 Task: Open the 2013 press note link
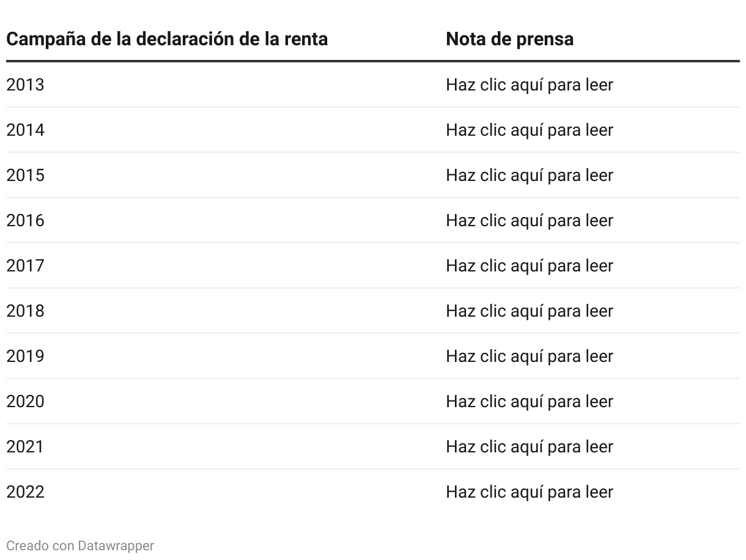click(529, 85)
